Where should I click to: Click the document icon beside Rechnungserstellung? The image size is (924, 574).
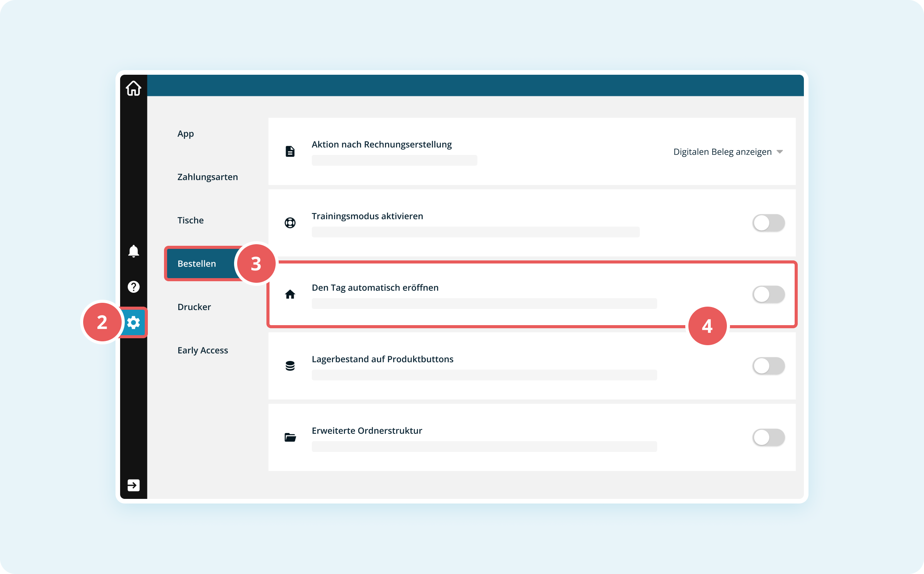point(290,151)
